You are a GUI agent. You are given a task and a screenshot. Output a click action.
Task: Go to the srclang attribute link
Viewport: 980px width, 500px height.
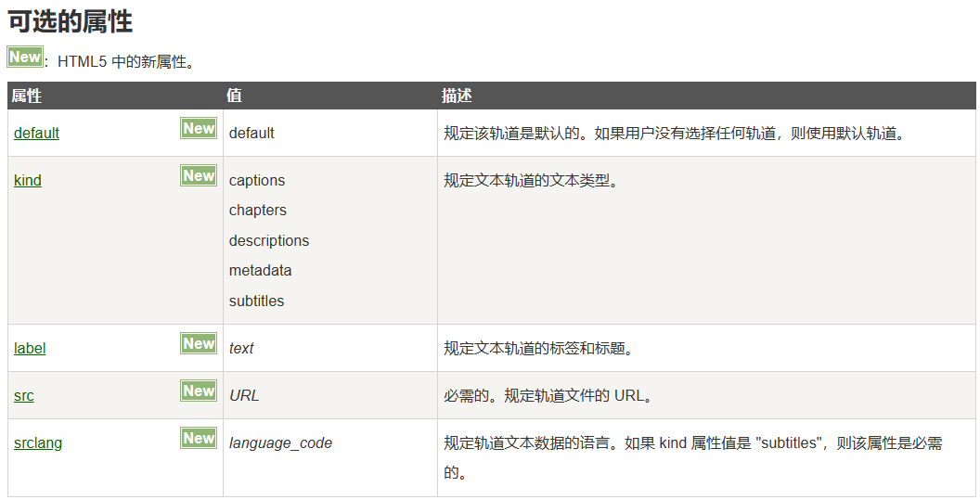pyautogui.click(x=38, y=443)
